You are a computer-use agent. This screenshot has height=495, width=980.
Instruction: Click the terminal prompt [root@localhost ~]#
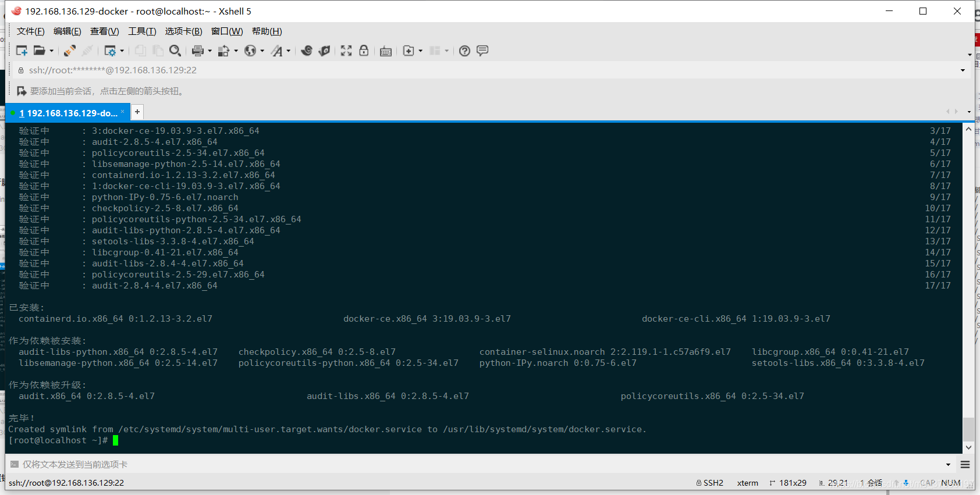[x=58, y=440]
